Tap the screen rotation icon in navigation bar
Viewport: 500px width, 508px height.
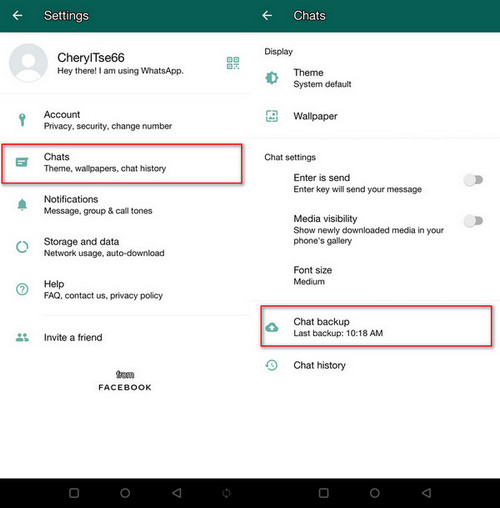(226, 493)
